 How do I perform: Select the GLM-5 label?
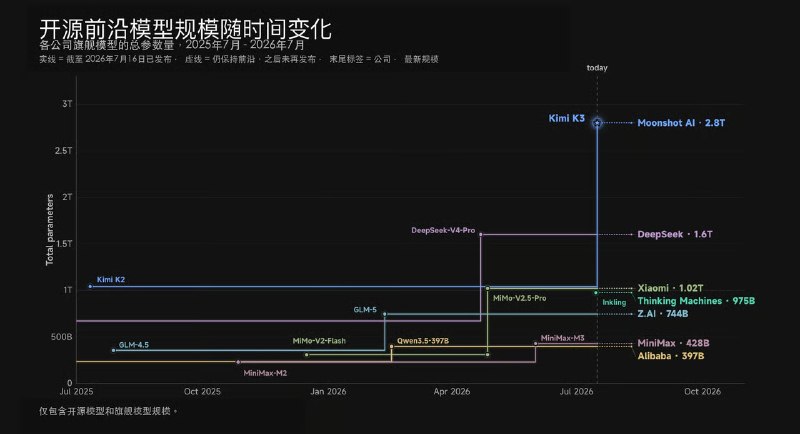[x=365, y=310]
